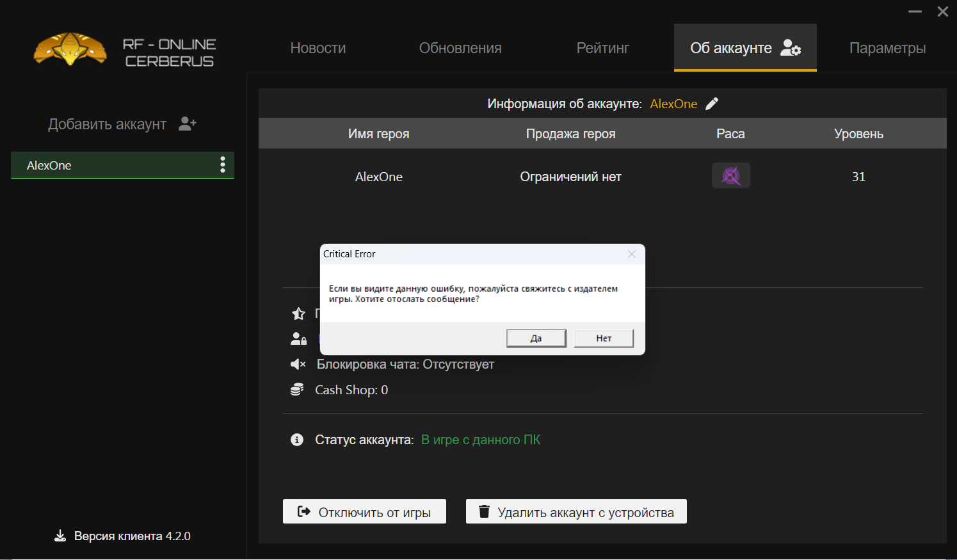Click the Информация об аккаунте label
Image resolution: width=957 pixels, height=560 pixels.
(x=565, y=104)
